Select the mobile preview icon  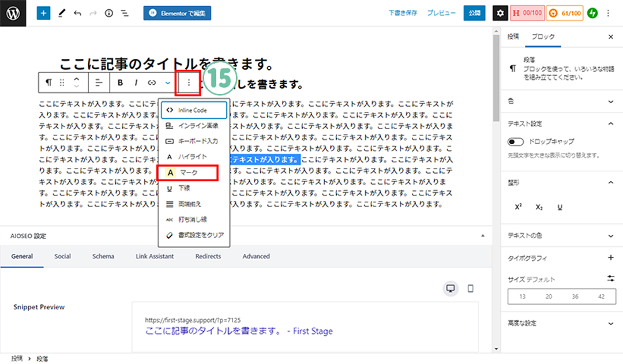(470, 288)
